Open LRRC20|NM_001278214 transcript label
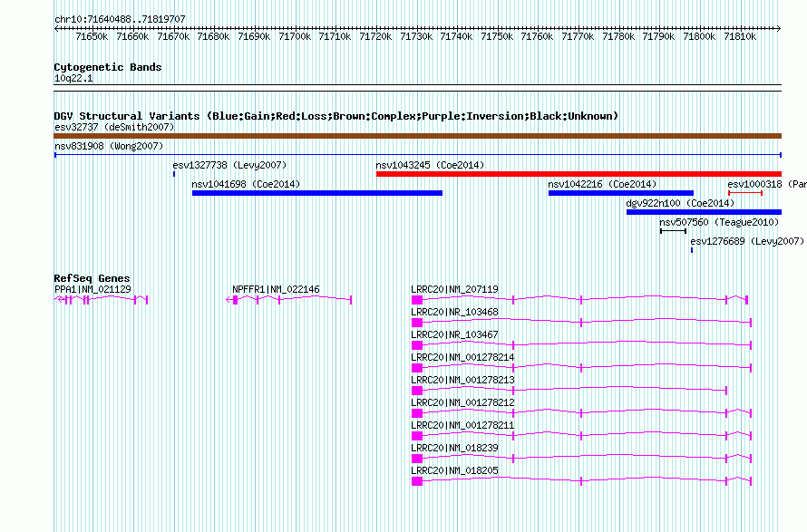The height and width of the screenshot is (532, 807). (462, 358)
